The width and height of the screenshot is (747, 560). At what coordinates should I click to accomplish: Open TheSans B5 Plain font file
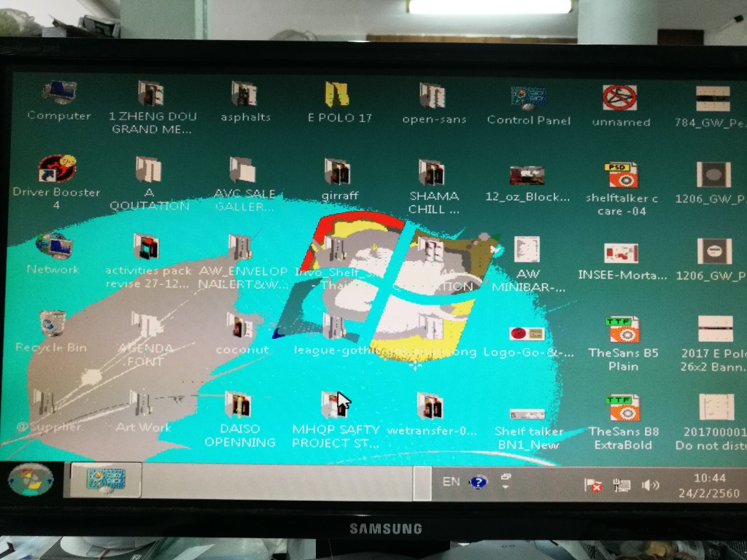tap(623, 330)
